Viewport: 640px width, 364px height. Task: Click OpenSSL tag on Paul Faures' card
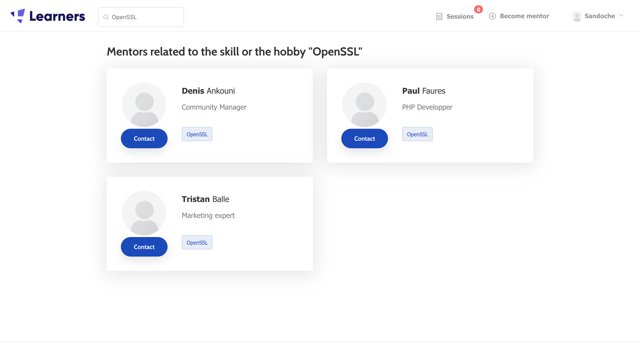pyautogui.click(x=417, y=134)
